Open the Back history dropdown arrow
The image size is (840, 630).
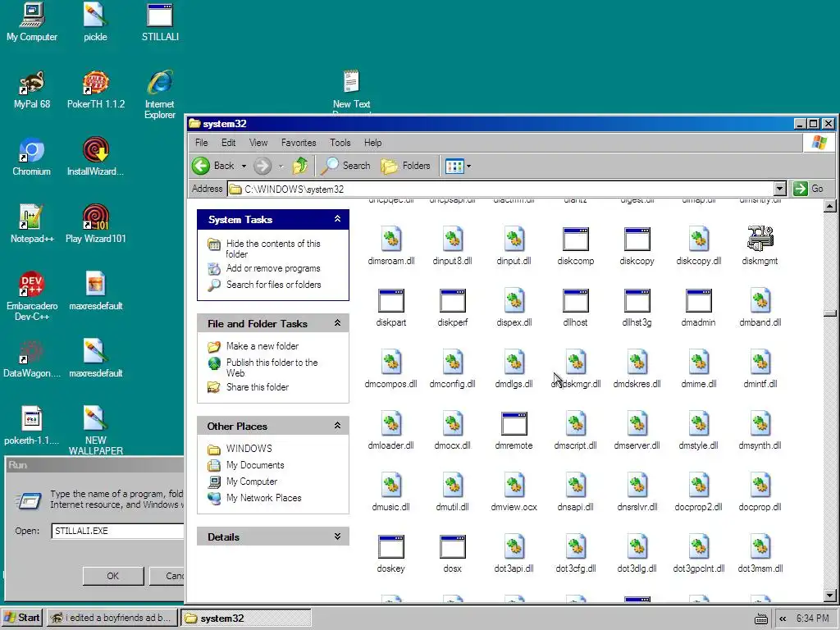click(244, 166)
